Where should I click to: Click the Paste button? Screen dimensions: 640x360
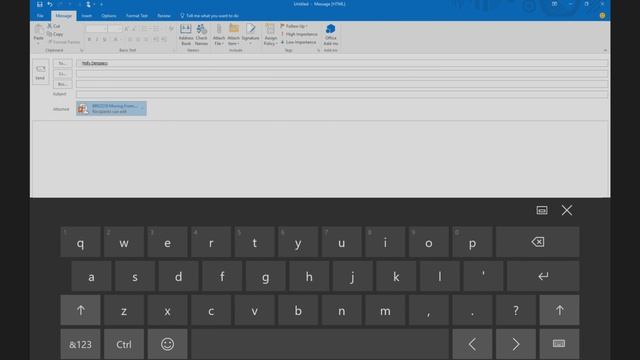click(x=38, y=34)
